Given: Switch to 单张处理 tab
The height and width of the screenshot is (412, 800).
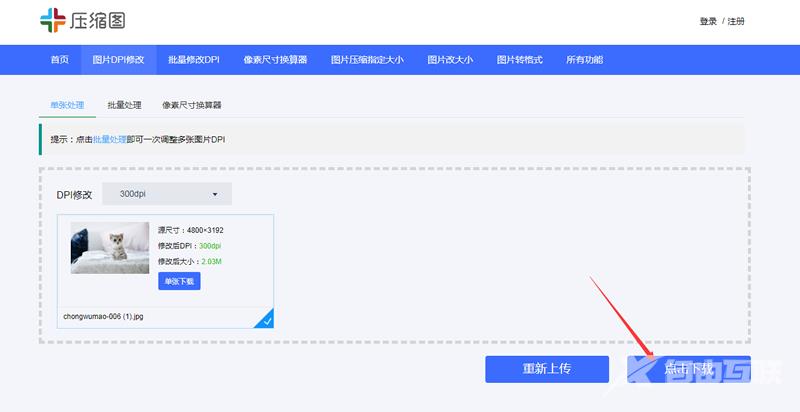Looking at the screenshot, I should 68,105.
